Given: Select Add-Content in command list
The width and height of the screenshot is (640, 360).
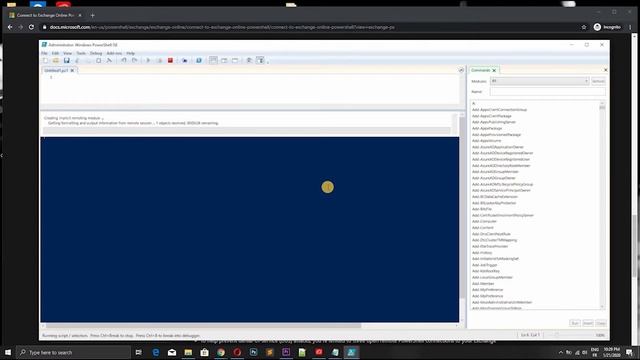Looking at the screenshot, I should point(482,228).
